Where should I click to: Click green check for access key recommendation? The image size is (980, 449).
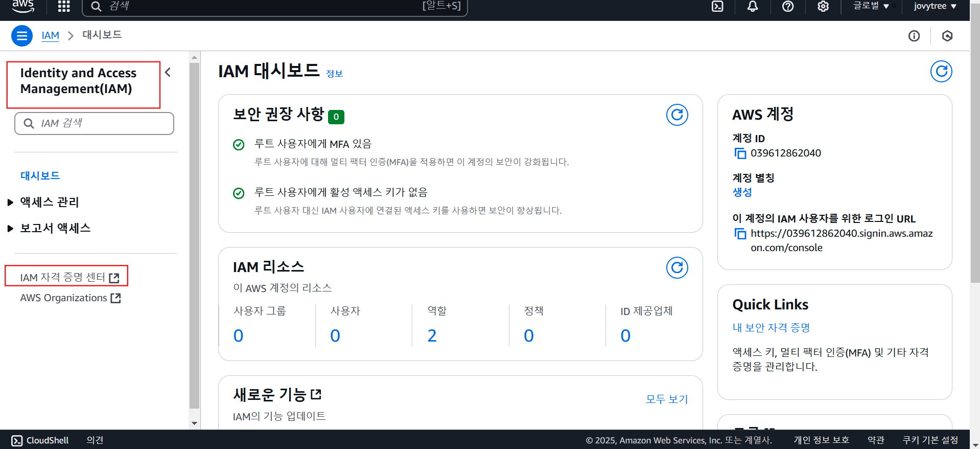click(239, 193)
